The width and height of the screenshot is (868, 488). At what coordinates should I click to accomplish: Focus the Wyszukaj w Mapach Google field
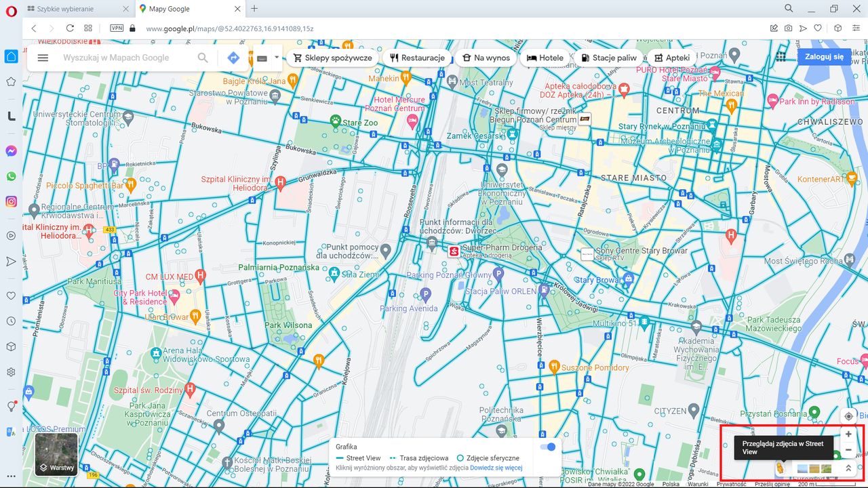pos(125,58)
